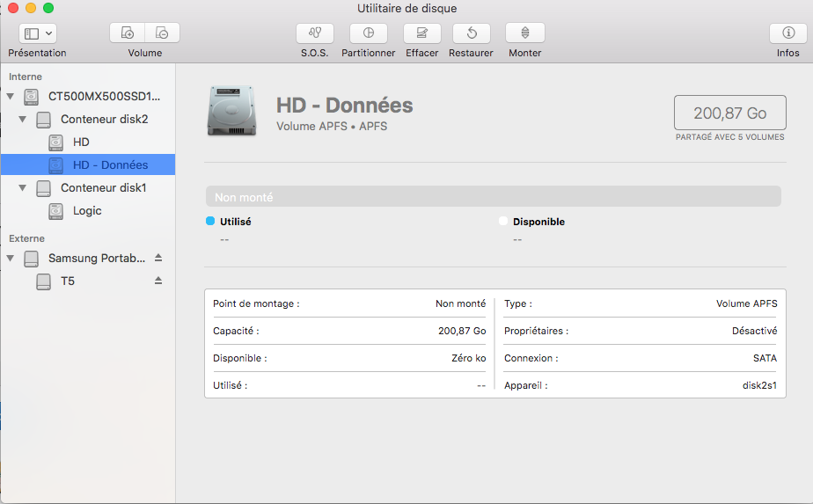
Task: Open the Infos information panel
Action: 787,33
